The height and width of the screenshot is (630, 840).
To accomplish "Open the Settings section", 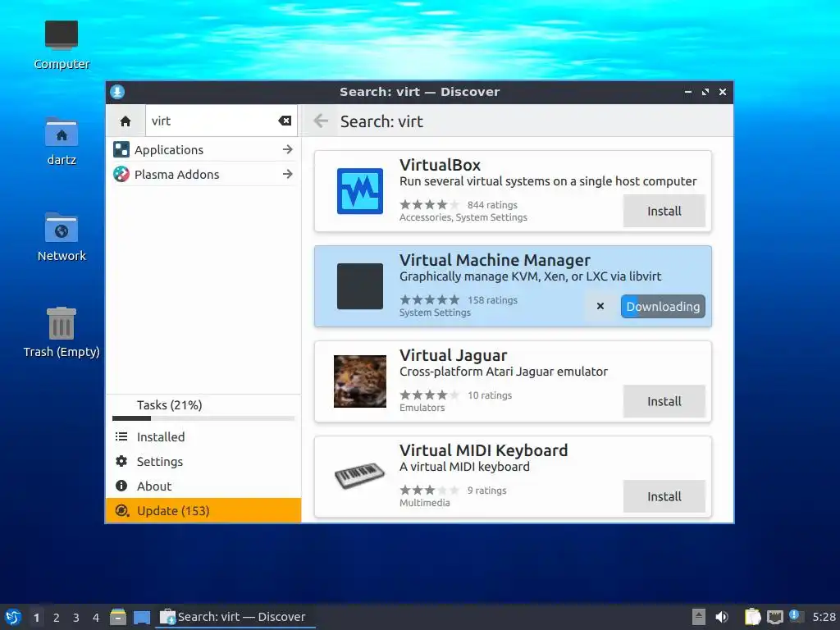I will [x=203, y=461].
